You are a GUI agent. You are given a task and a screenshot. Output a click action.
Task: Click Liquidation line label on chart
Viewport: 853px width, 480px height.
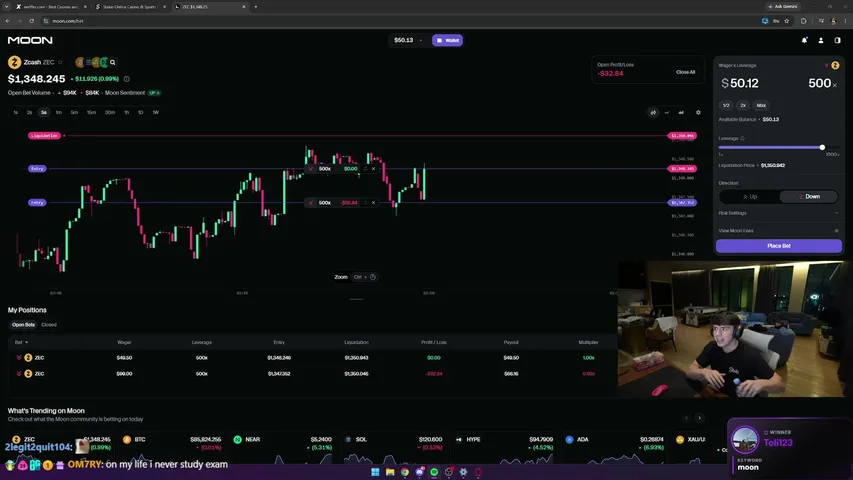pyautogui.click(x=44, y=136)
